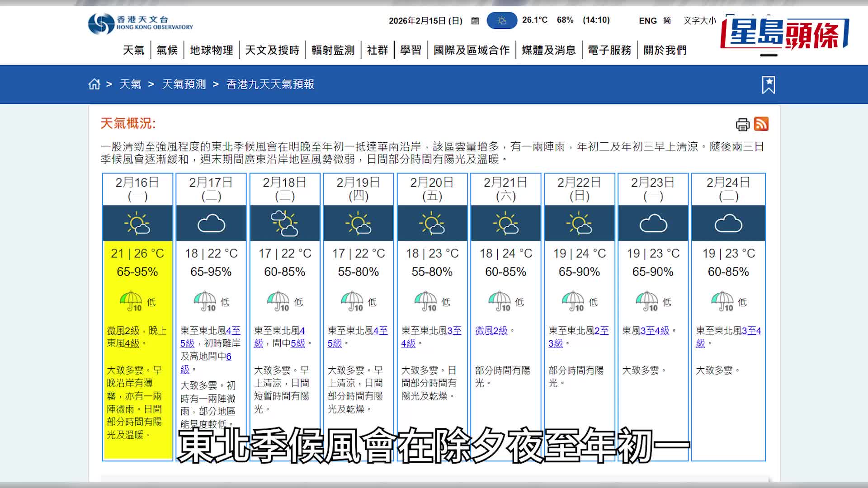This screenshot has width=868, height=488.
Task: Open the 氣候 menu
Action: [166, 50]
